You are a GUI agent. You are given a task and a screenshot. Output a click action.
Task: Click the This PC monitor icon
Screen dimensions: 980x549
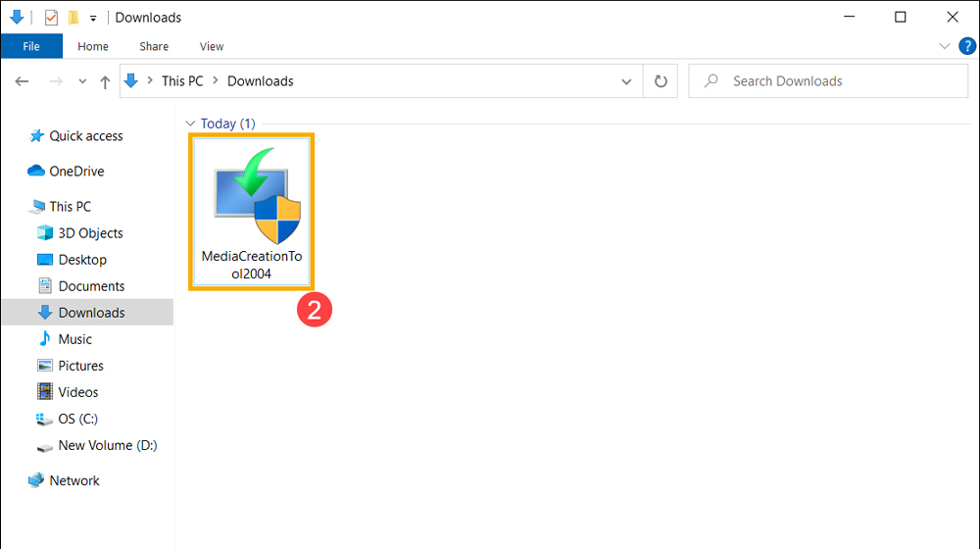click(37, 206)
